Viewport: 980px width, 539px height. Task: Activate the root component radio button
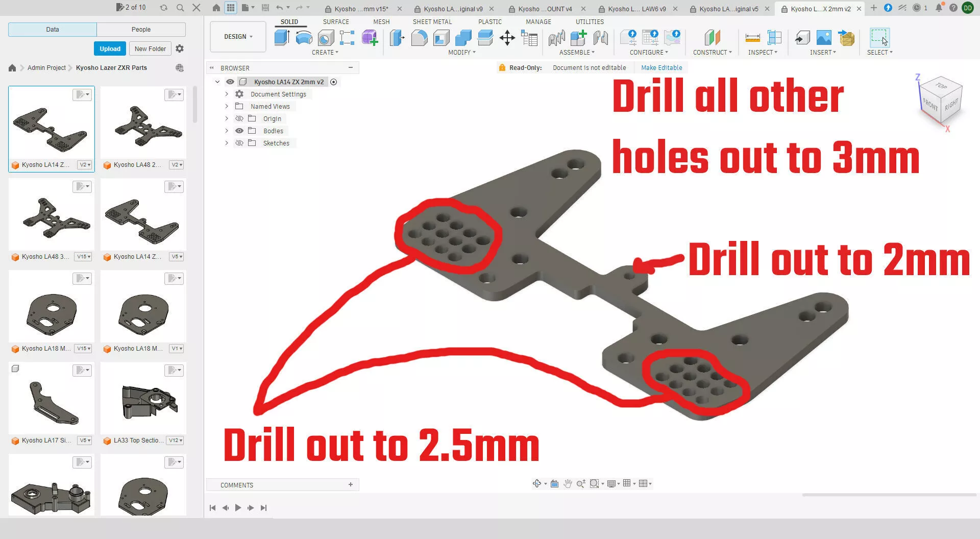[x=334, y=82]
